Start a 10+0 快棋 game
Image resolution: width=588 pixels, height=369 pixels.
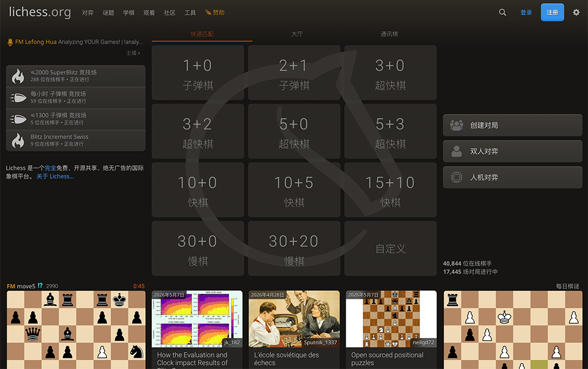coord(198,190)
